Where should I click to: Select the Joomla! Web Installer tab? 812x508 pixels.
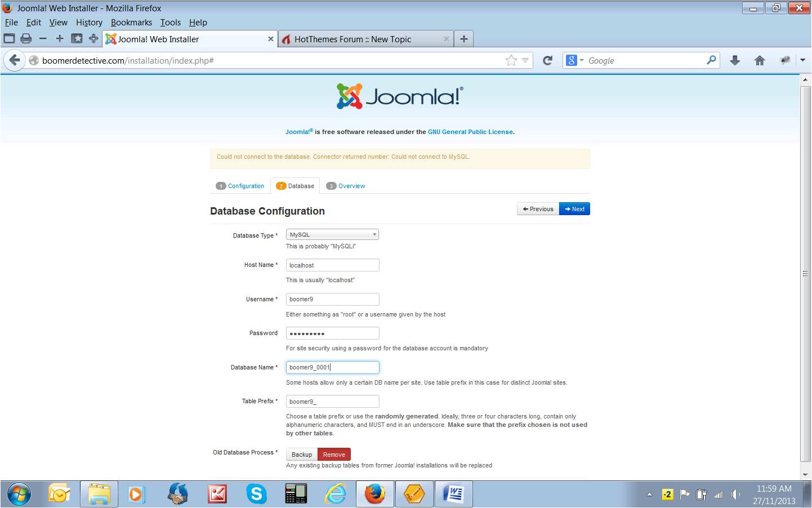190,39
